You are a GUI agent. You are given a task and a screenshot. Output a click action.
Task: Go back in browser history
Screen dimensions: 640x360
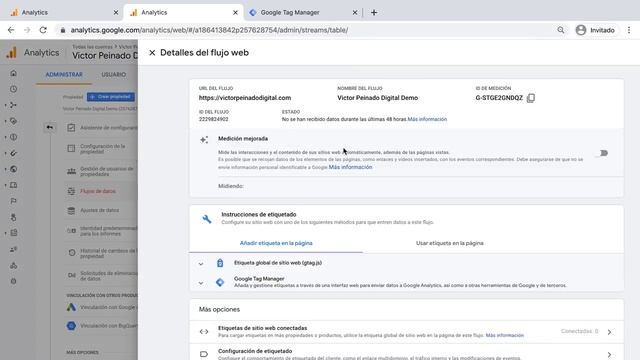(11, 30)
